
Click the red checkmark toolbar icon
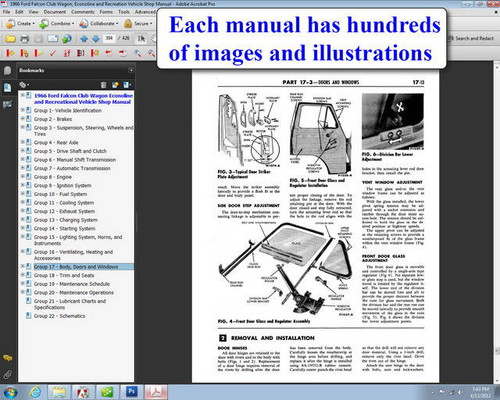[53, 53]
